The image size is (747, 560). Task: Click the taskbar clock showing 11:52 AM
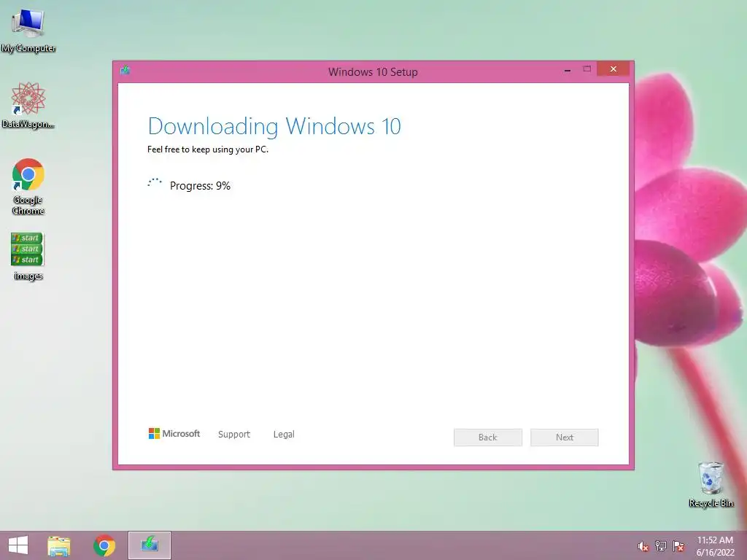tap(715, 545)
